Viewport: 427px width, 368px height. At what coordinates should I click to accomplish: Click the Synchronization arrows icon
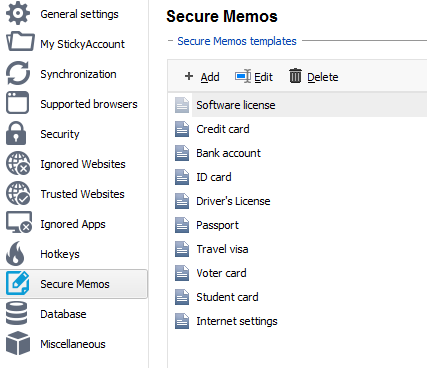coord(18,73)
